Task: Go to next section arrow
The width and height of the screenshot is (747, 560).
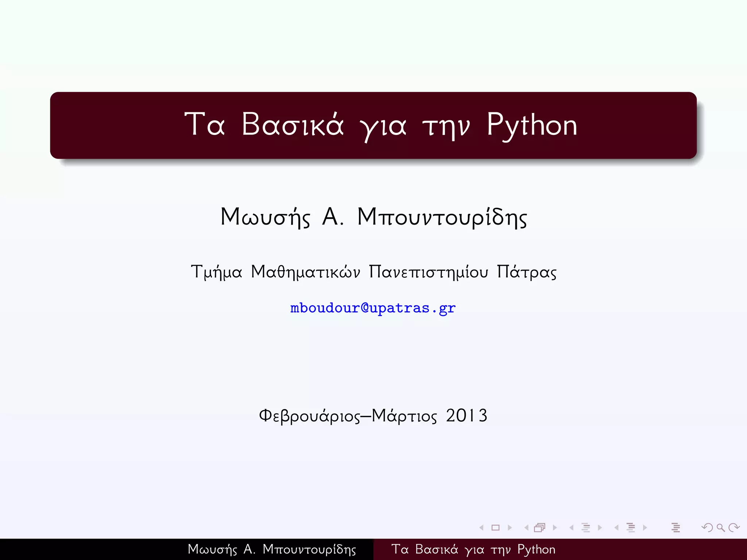Action: click(x=645, y=528)
